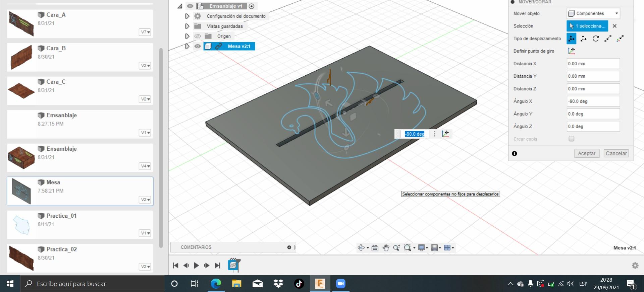Click the Ángulo X input field

click(593, 101)
